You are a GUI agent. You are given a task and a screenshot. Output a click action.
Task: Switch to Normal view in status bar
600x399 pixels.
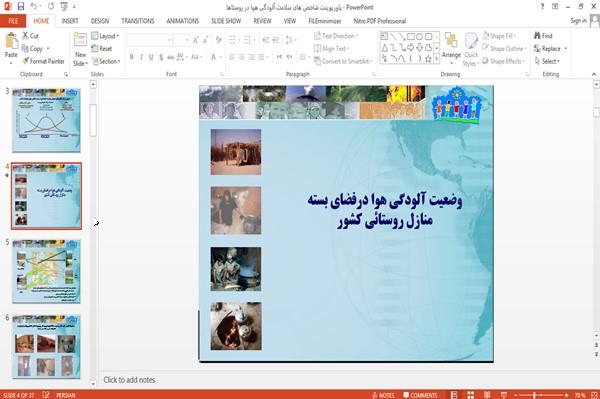click(454, 395)
